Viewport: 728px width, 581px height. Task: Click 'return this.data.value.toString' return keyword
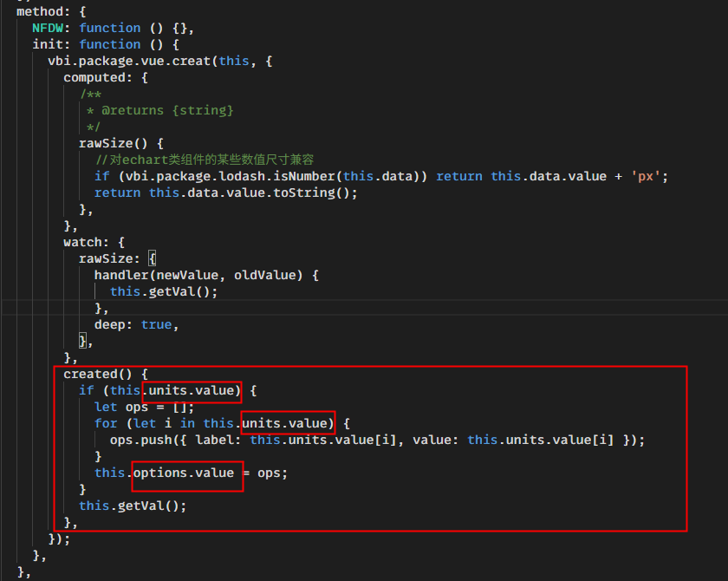pyautogui.click(x=118, y=193)
